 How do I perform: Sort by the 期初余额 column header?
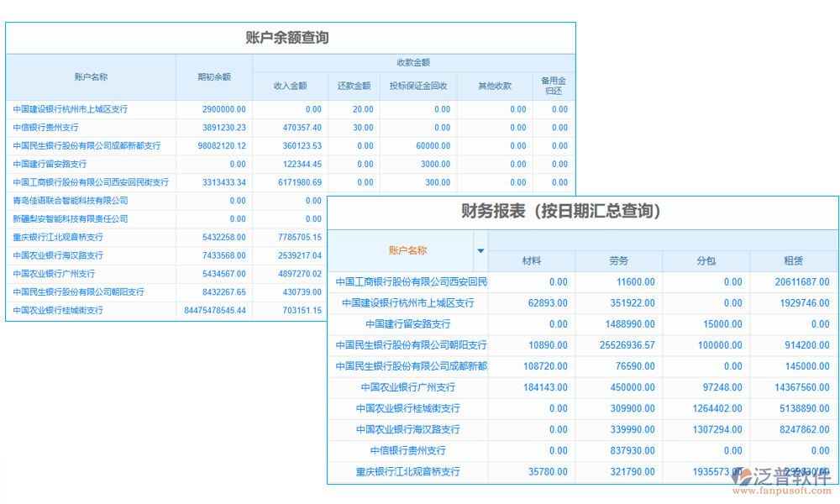216,76
